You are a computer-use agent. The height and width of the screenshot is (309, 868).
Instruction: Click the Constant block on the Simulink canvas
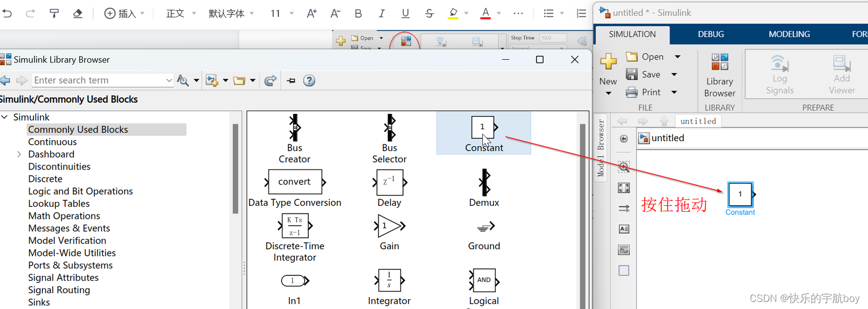740,194
